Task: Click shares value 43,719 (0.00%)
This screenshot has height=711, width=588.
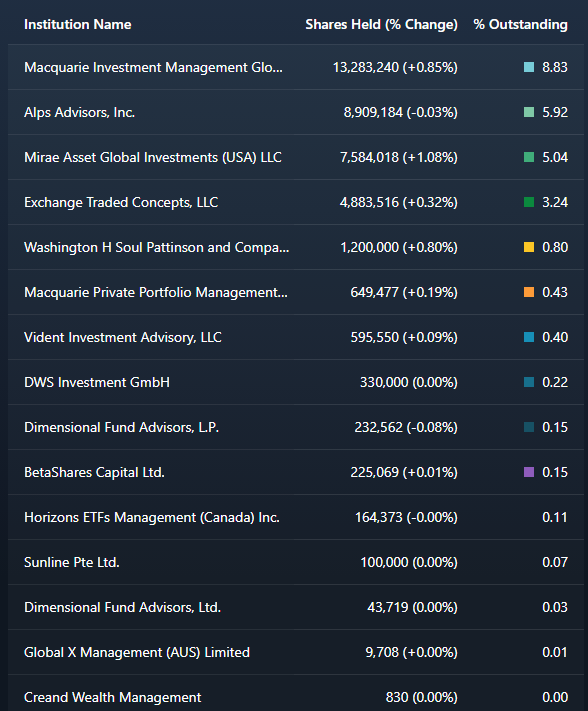Action: tap(413, 607)
